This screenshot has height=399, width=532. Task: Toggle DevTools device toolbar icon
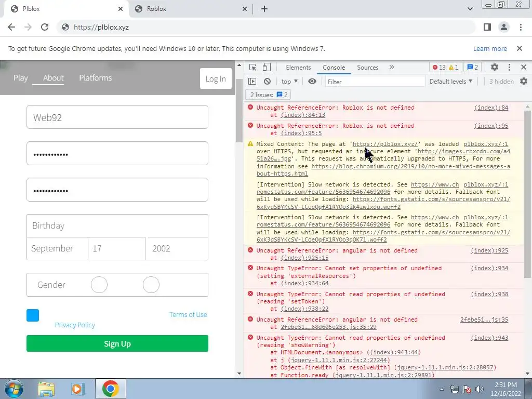[x=267, y=67]
